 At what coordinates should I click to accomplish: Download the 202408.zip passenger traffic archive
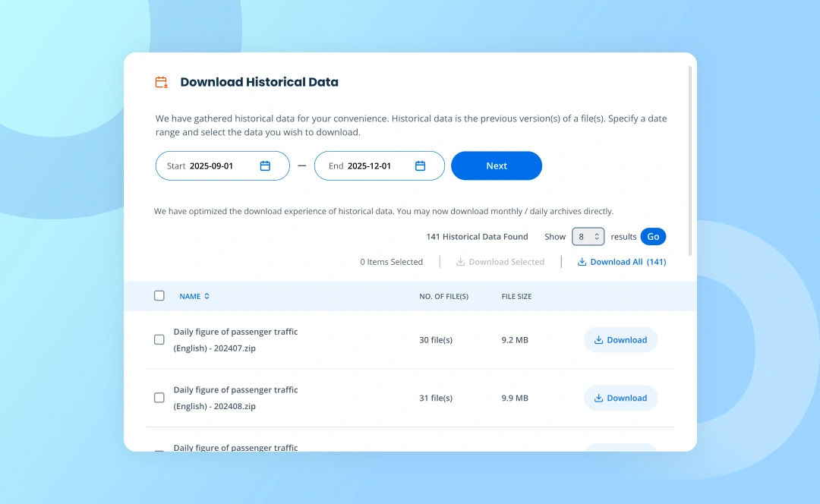point(621,398)
